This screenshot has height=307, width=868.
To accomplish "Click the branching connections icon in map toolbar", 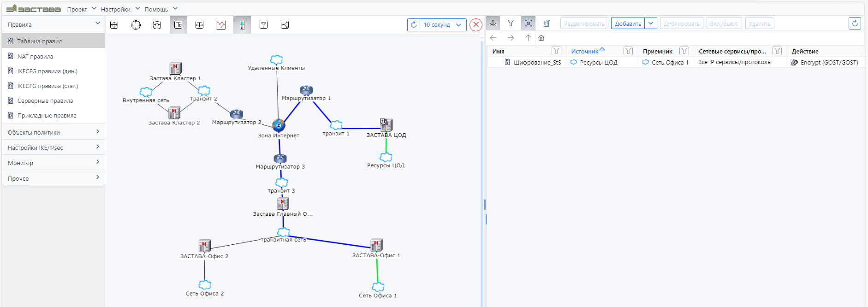I will tap(285, 25).
